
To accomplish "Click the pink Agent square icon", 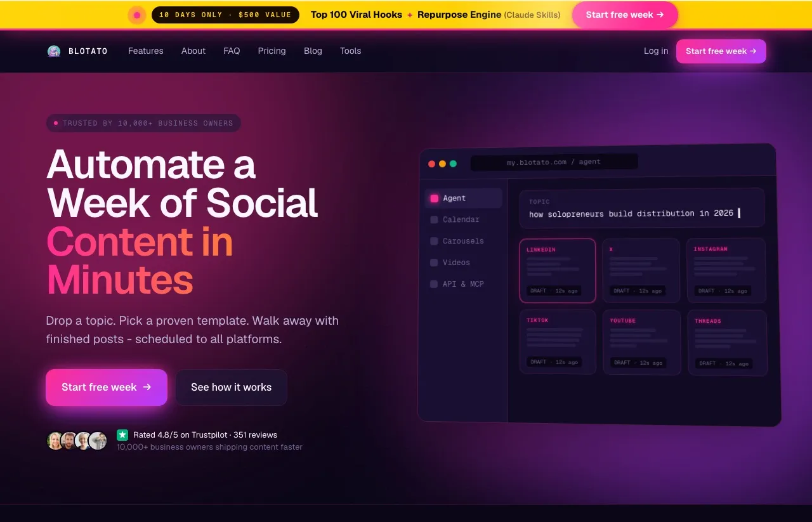I will (x=435, y=199).
